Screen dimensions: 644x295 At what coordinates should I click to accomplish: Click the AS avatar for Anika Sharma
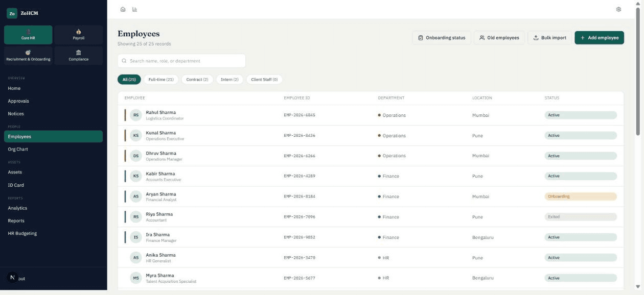click(136, 258)
